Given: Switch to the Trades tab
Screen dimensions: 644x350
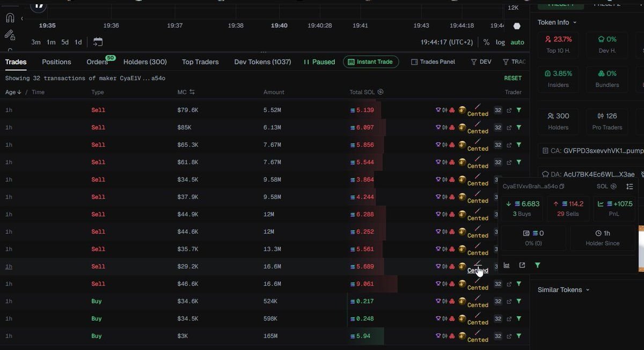Looking at the screenshot, I should 16,62.
